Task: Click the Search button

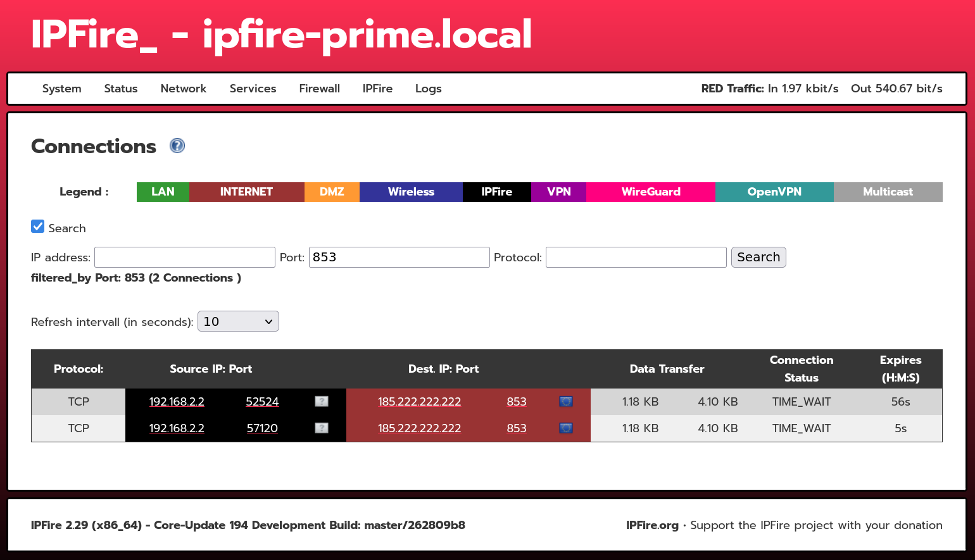Action: point(758,257)
